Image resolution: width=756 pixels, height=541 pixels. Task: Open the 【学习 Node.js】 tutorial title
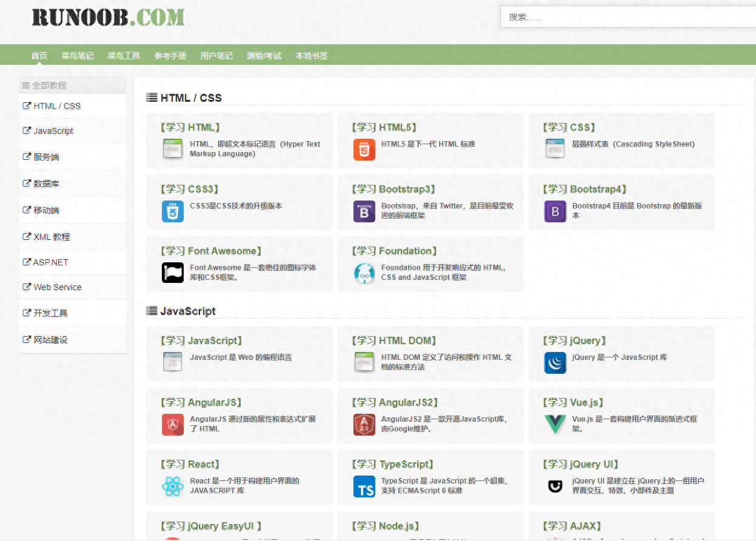[385, 526]
